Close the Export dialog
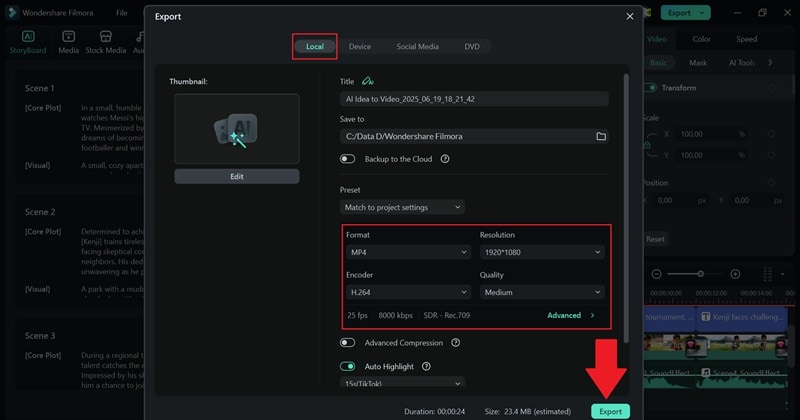This screenshot has width=800, height=420. (630, 16)
